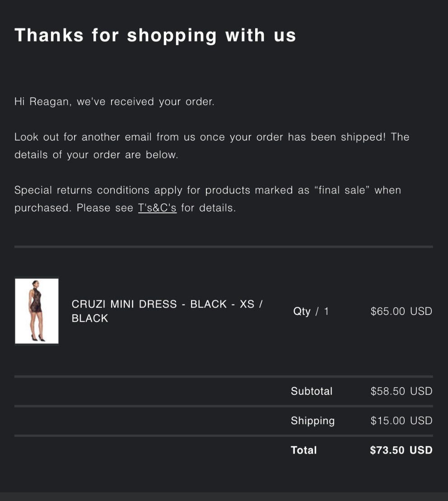Click the word 'shipped!' in the message
The width and height of the screenshot is (448, 501).
coord(364,137)
